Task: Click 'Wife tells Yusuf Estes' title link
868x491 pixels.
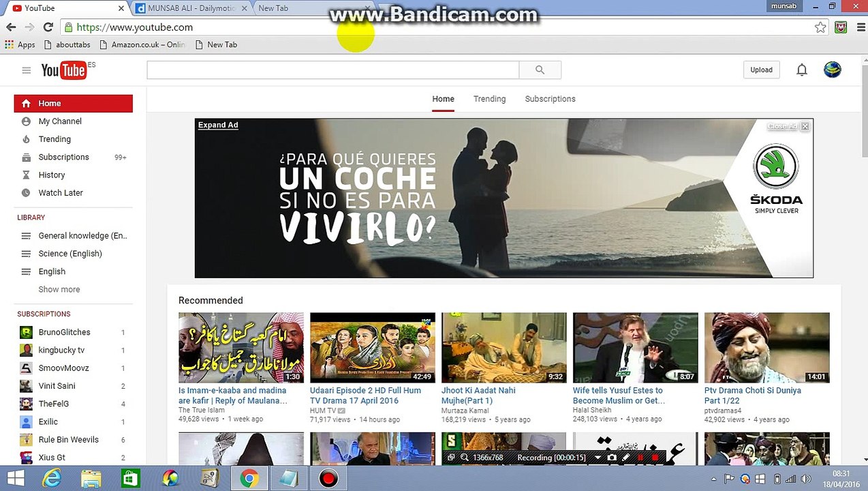Action: (x=619, y=396)
